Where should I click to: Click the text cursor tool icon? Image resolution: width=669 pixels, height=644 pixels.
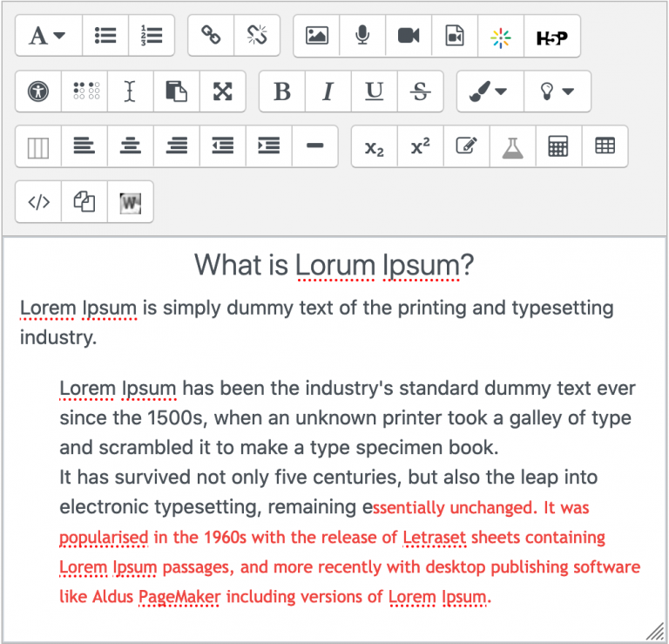[131, 92]
